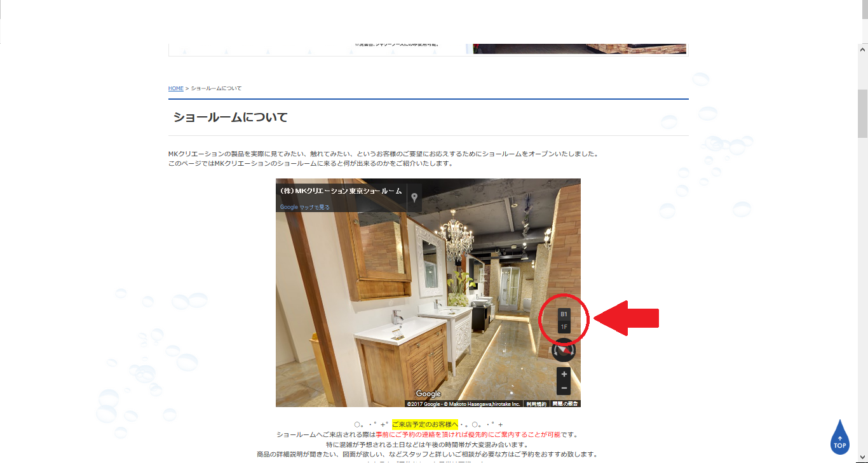Image resolution: width=868 pixels, height=463 pixels.
Task: Click the blue water drop TOP icon
Action: [840, 437]
